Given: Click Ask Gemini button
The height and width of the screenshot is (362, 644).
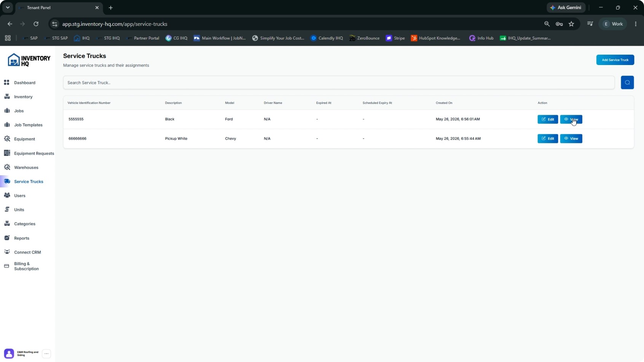Looking at the screenshot, I should coord(566,8).
